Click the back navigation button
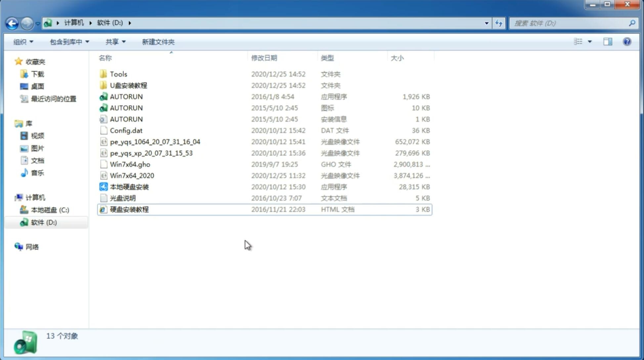This screenshot has height=360, width=644. click(12, 23)
